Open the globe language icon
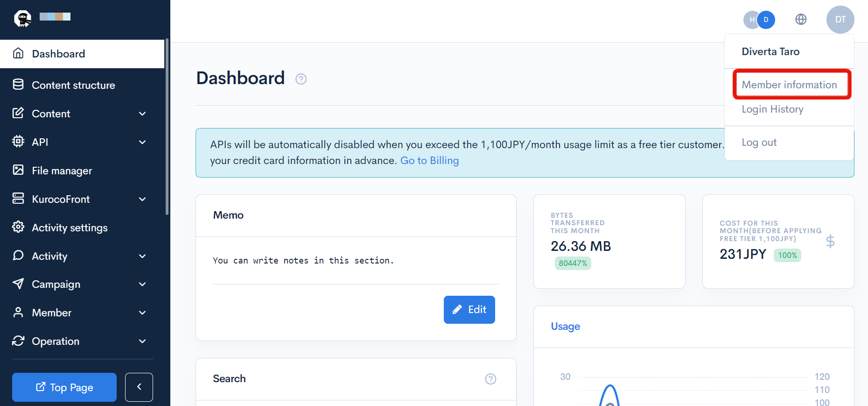This screenshot has width=868, height=406. [801, 20]
